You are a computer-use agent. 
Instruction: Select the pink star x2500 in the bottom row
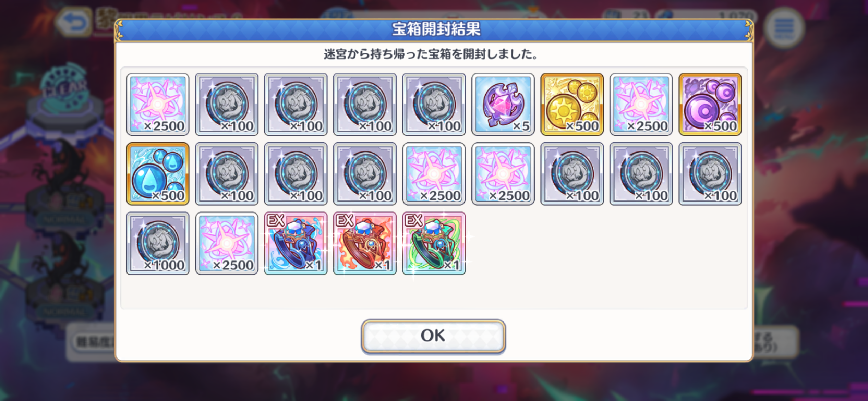[x=227, y=243]
